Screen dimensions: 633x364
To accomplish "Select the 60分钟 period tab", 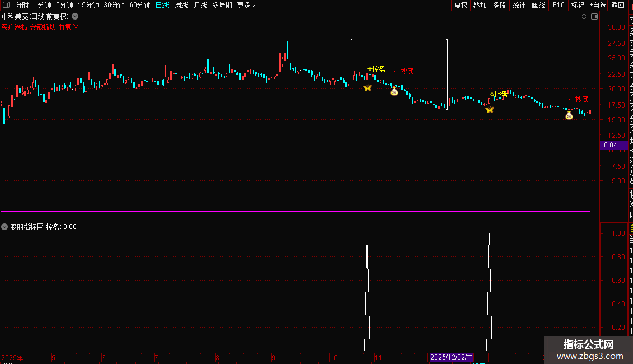I will 140,5.
